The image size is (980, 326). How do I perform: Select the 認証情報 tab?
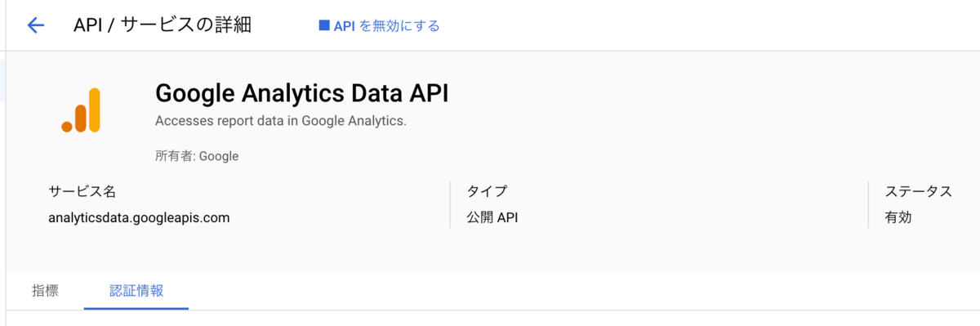tap(136, 290)
